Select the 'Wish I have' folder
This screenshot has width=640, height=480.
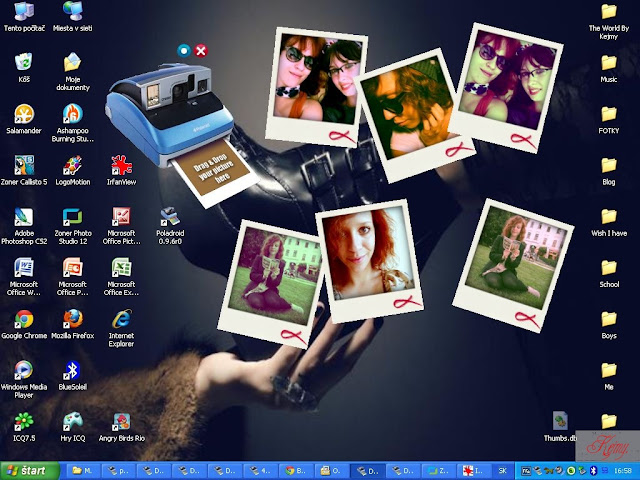(609, 222)
